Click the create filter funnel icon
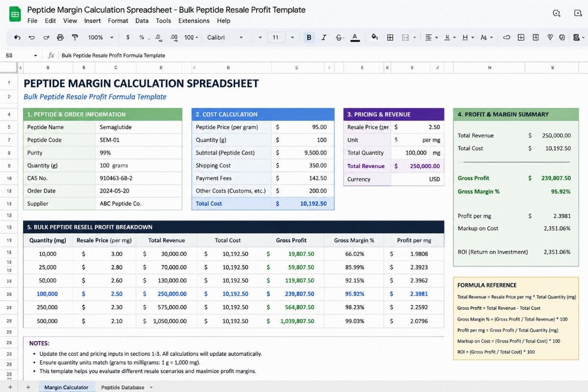 tap(550, 37)
